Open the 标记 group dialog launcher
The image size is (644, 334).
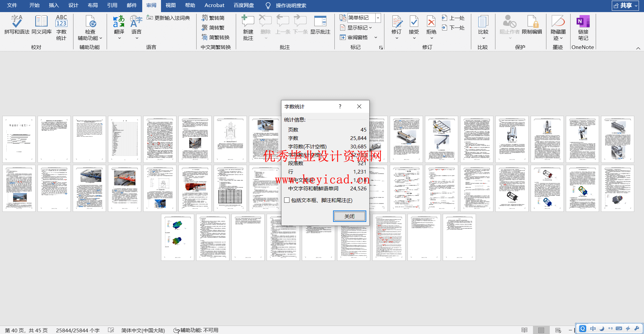coord(381,48)
